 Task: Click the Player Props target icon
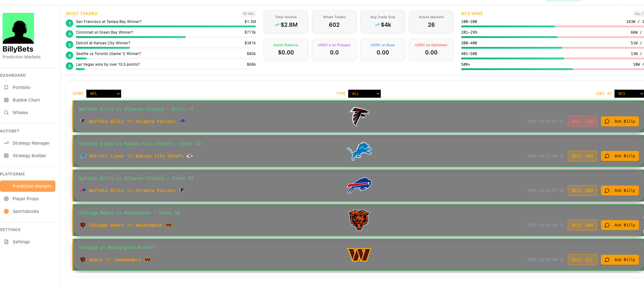click(6, 199)
